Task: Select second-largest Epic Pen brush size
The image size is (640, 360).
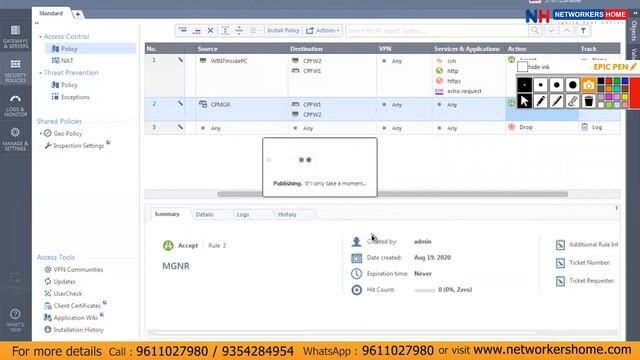Action: point(556,85)
